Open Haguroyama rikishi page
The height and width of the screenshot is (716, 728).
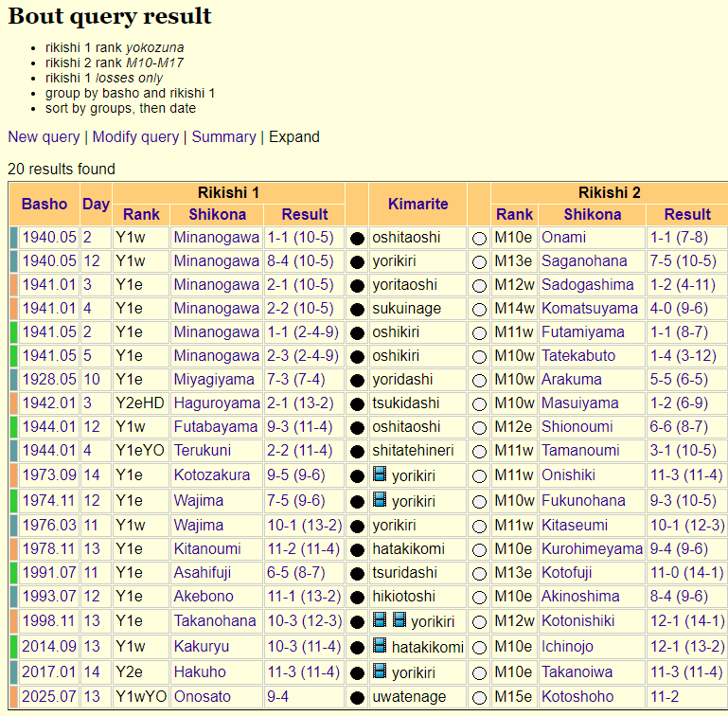pos(217,403)
